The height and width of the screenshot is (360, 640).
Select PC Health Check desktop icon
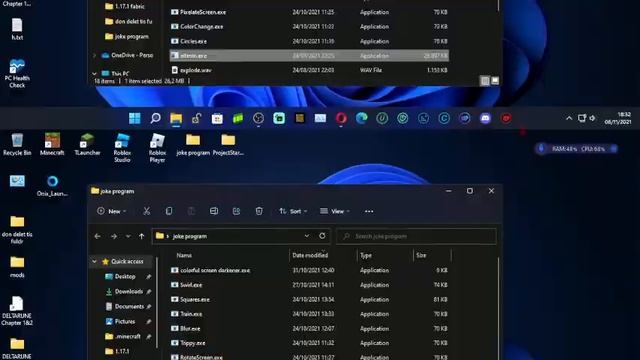pos(17,73)
